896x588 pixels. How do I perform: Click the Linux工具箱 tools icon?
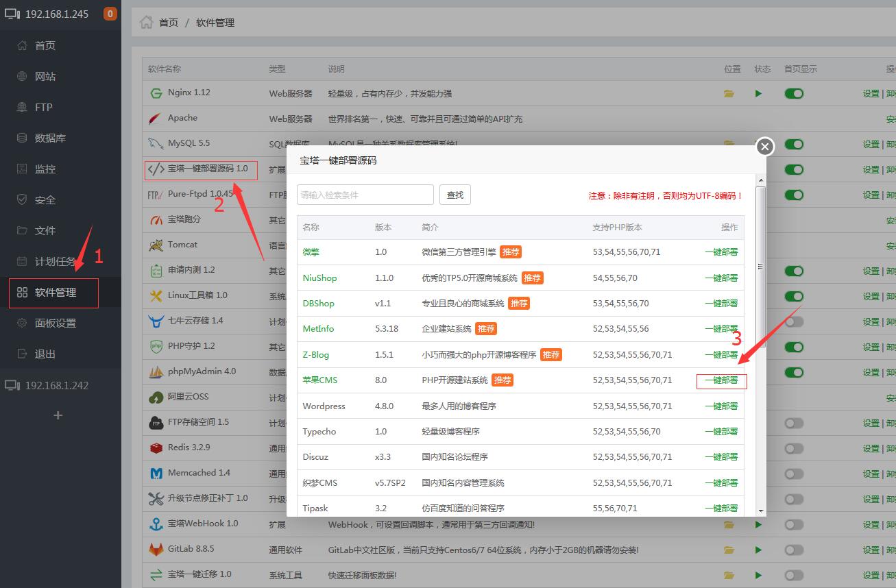pyautogui.click(x=156, y=295)
